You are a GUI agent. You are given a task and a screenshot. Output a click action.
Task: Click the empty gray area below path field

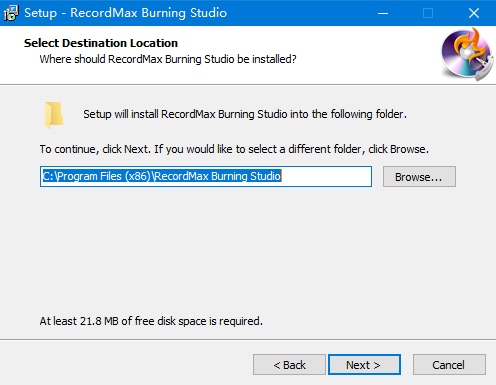(x=248, y=250)
